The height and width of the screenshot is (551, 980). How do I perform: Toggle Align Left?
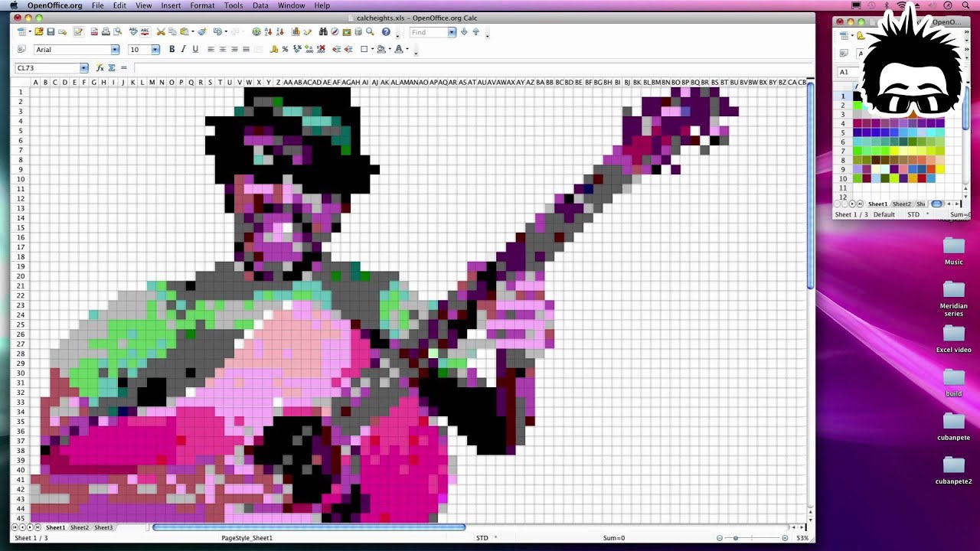pyautogui.click(x=211, y=49)
